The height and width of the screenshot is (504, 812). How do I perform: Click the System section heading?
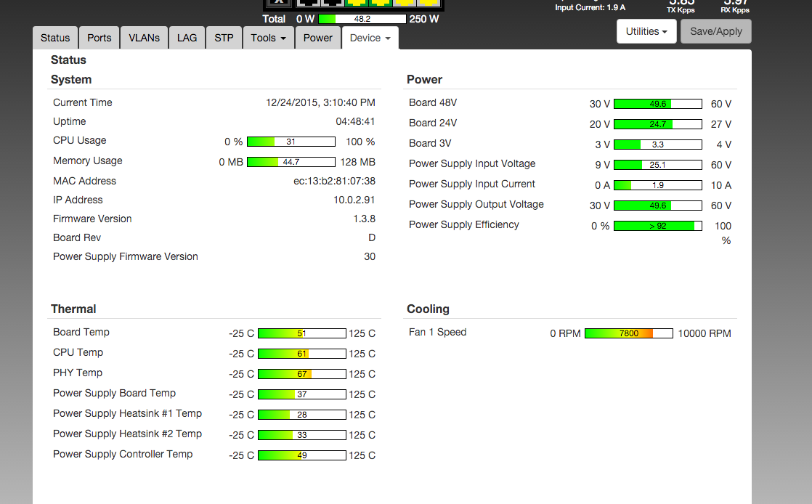(x=71, y=80)
